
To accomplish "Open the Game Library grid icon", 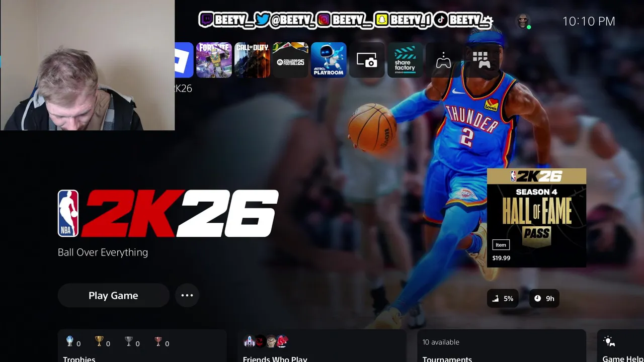I will tap(481, 60).
